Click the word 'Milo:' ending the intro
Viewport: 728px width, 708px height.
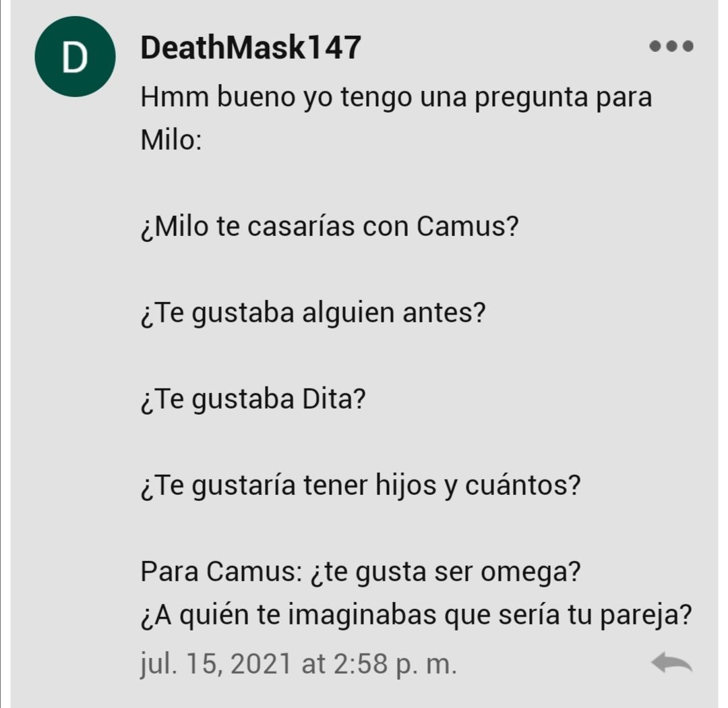pyautogui.click(x=171, y=140)
